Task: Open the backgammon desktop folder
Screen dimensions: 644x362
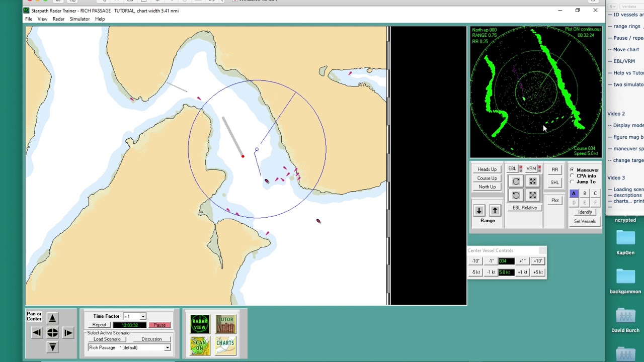Action: pos(625,282)
